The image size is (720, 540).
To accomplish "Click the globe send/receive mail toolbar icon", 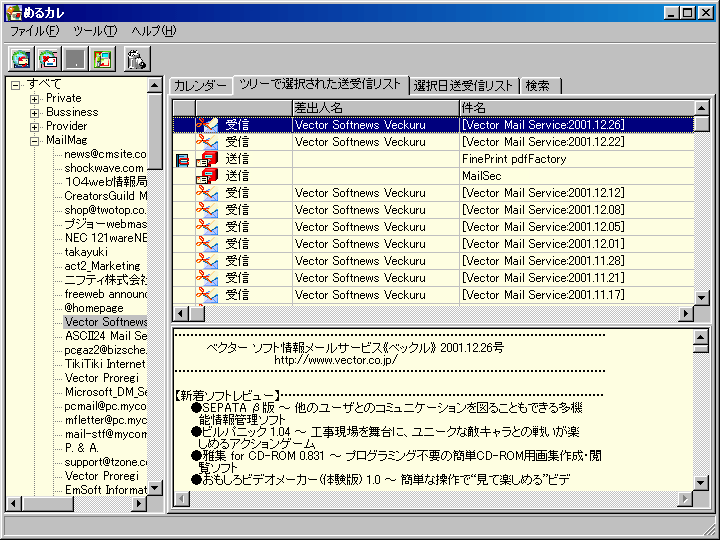I will [x=21, y=59].
